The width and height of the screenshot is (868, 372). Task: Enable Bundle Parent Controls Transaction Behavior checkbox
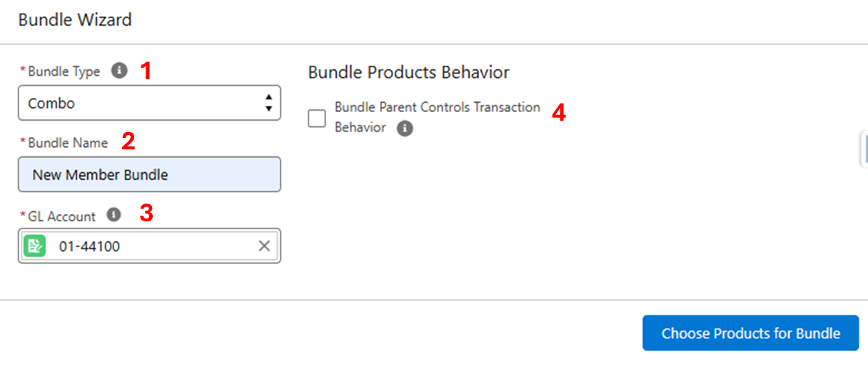point(317,118)
